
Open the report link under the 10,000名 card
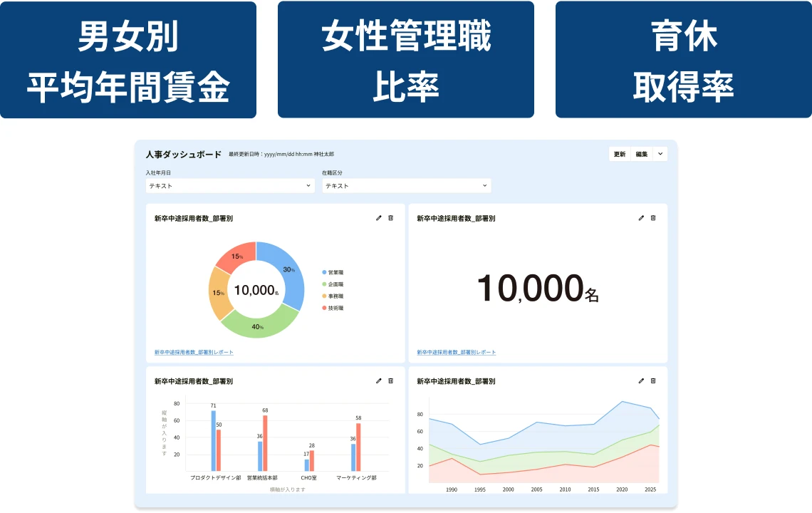[x=457, y=353]
